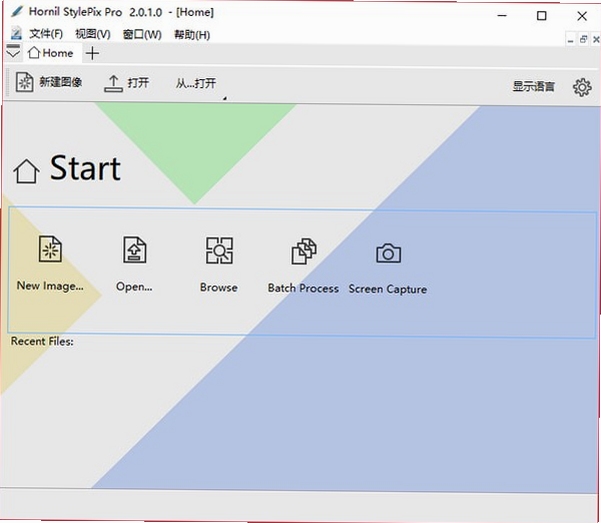Click the Open... label
601x523 pixels.
134,287
